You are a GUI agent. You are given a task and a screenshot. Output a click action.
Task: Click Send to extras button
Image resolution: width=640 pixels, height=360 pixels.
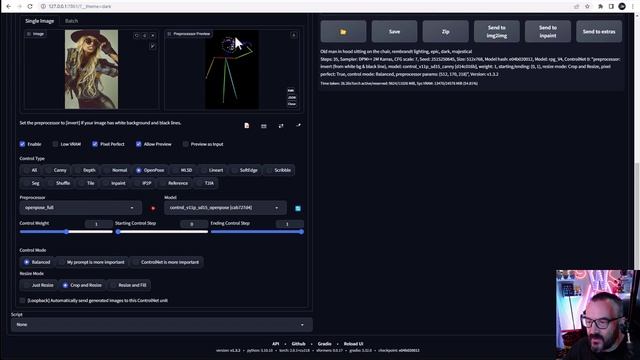coord(599,31)
